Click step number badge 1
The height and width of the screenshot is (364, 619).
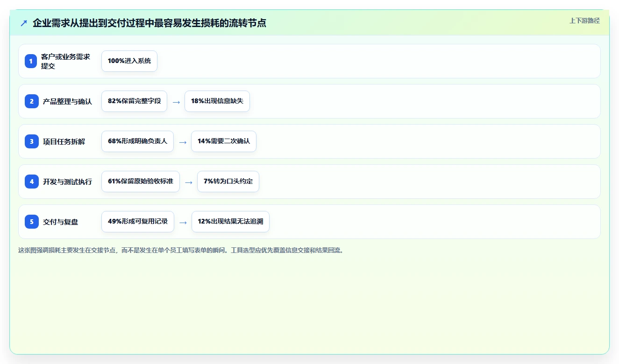31,61
